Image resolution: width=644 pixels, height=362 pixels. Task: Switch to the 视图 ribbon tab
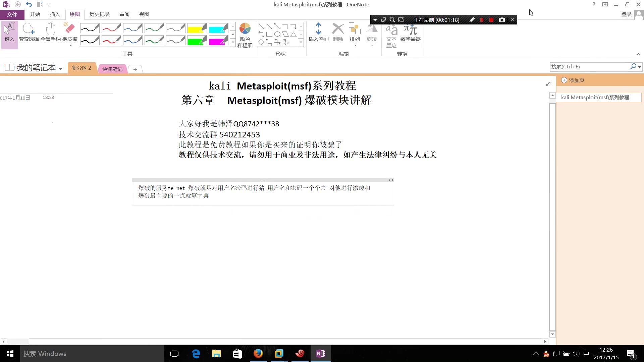(x=144, y=14)
